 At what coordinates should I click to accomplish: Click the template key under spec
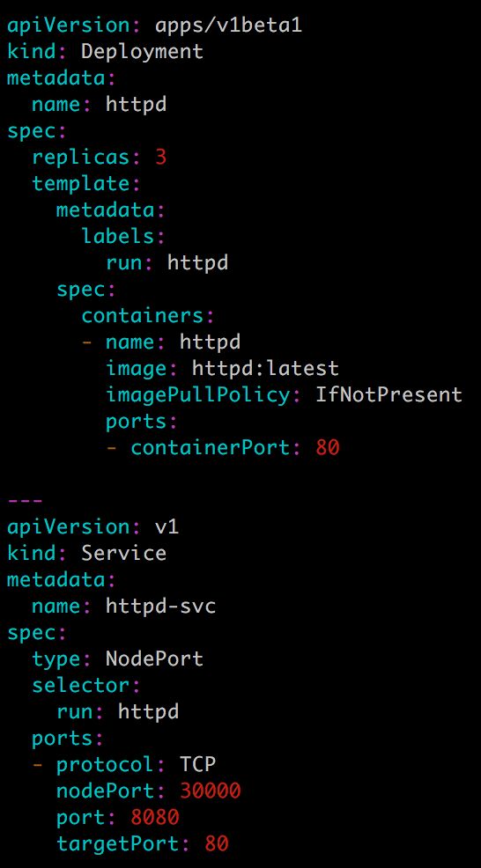(81, 184)
